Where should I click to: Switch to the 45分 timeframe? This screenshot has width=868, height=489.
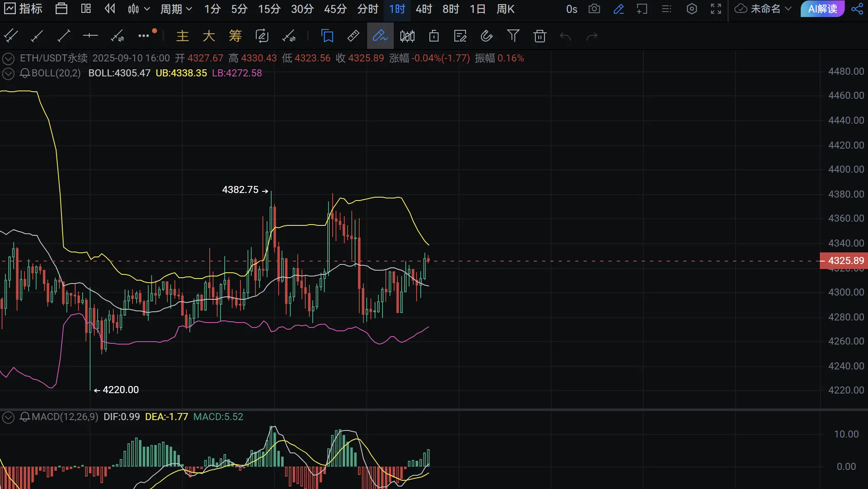click(335, 9)
